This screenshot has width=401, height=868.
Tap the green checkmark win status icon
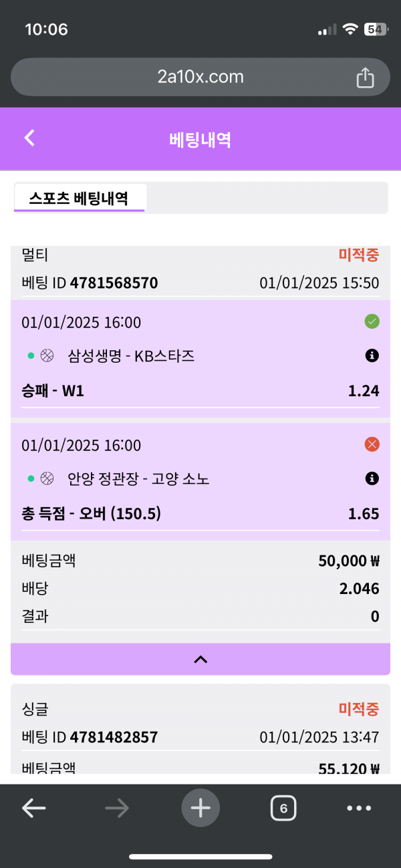pos(372,322)
